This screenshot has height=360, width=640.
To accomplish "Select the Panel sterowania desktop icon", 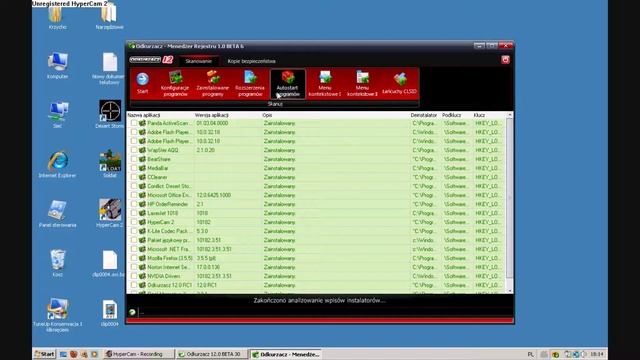I will [x=58, y=214].
